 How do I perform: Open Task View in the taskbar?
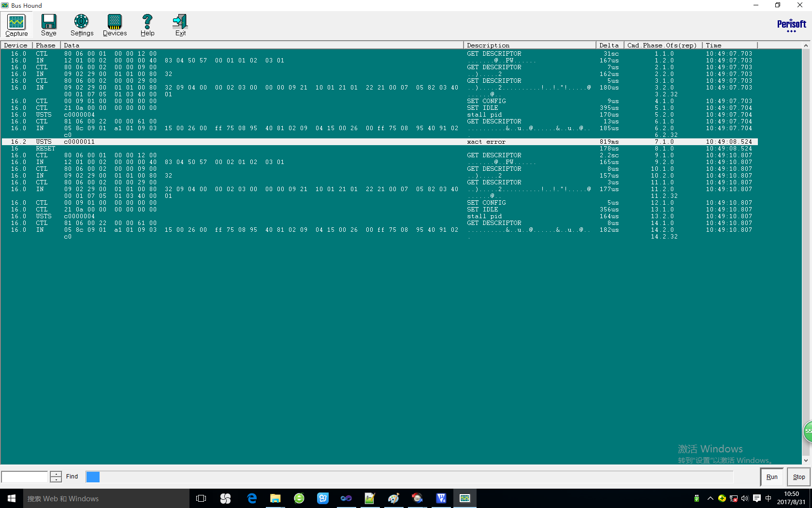(x=201, y=498)
